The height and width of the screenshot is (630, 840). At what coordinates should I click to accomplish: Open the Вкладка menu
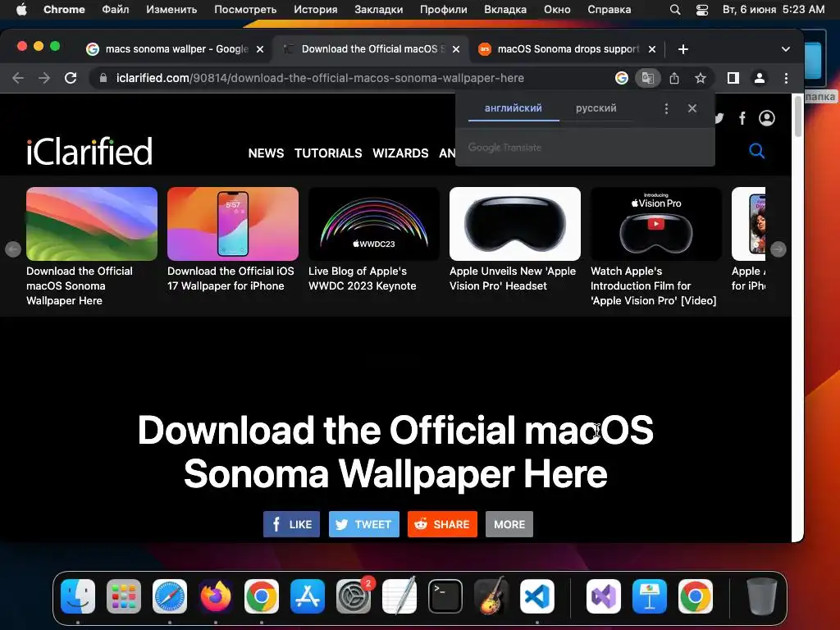(504, 10)
